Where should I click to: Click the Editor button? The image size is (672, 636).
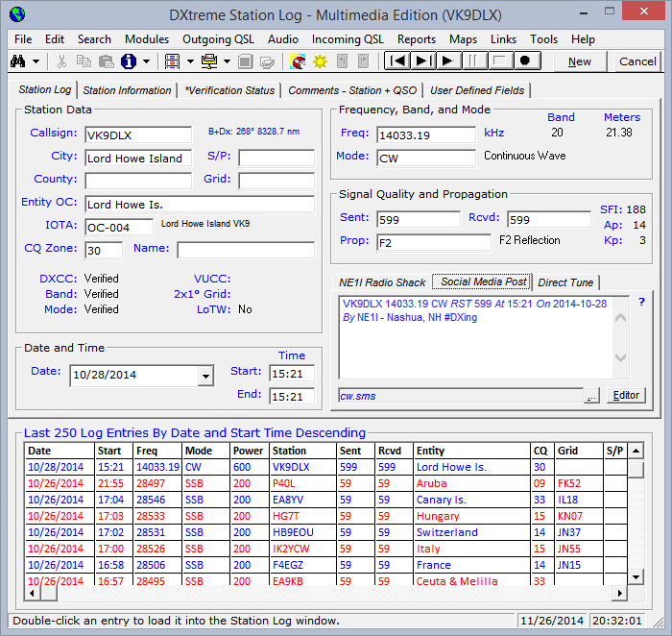[626, 396]
